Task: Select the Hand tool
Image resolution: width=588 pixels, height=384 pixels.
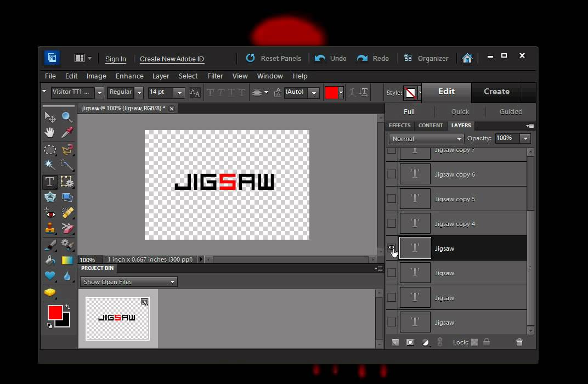Action: pyautogui.click(x=50, y=132)
